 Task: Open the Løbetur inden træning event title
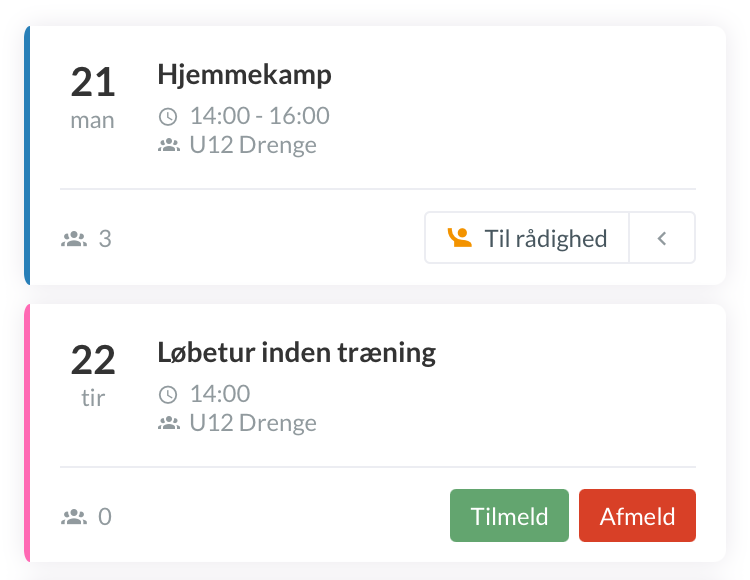[297, 352]
